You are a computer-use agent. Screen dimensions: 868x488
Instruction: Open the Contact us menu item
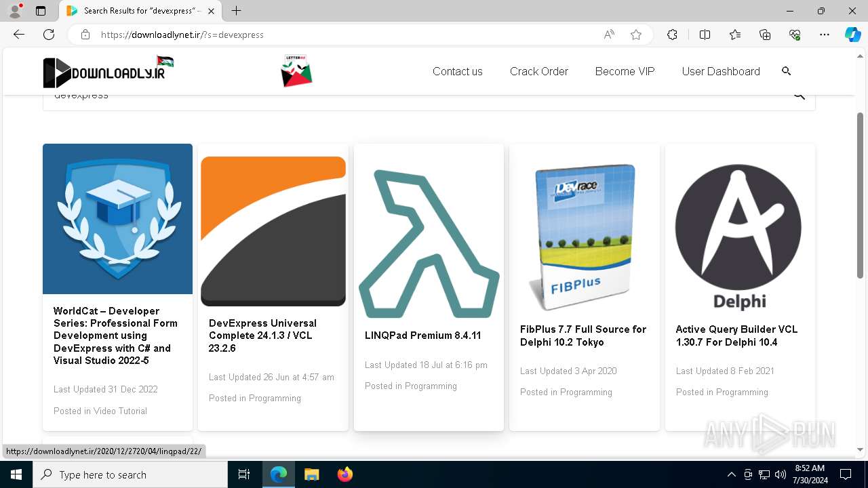[x=458, y=71]
